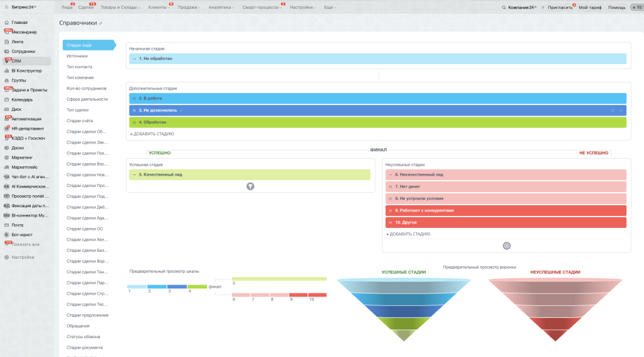Viewport: 644px width, 357px height.
Task: Click the trophy icon under successful stage
Action: [250, 186]
